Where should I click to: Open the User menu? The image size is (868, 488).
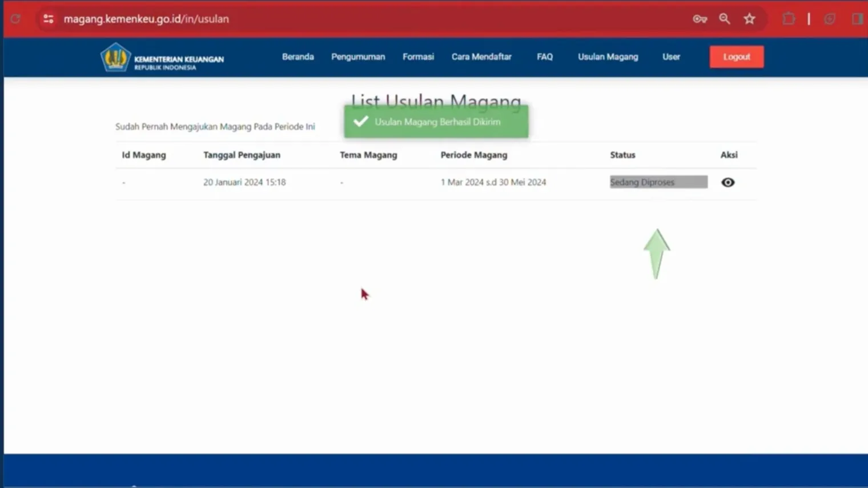(x=671, y=57)
